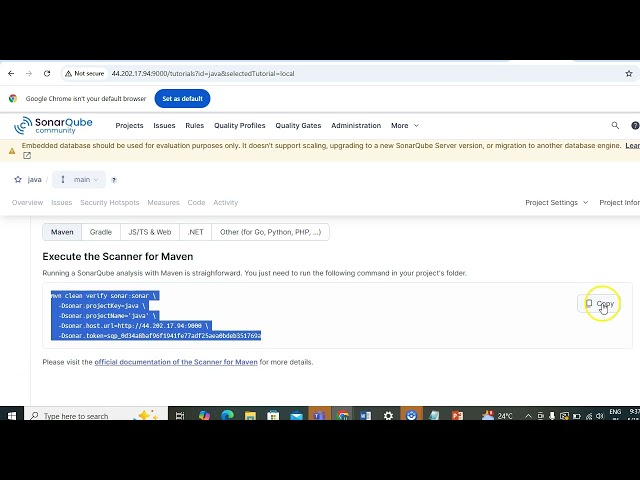Open Microsoft Edge from taskbar
This screenshot has width=640, height=480.
pyautogui.click(x=227, y=415)
